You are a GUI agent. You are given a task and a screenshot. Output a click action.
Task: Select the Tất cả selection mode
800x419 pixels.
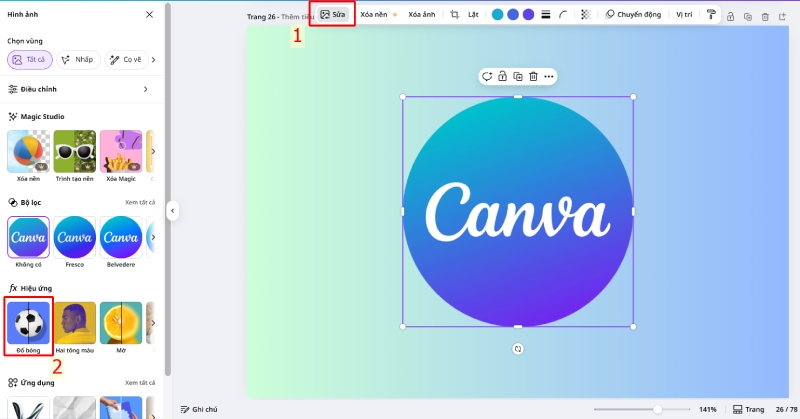coord(30,60)
